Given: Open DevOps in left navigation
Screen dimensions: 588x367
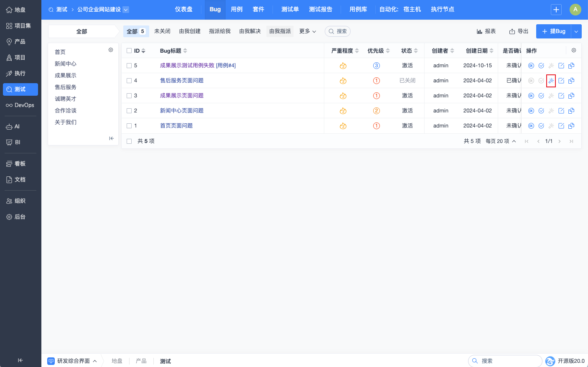Looking at the screenshot, I should pos(20,105).
